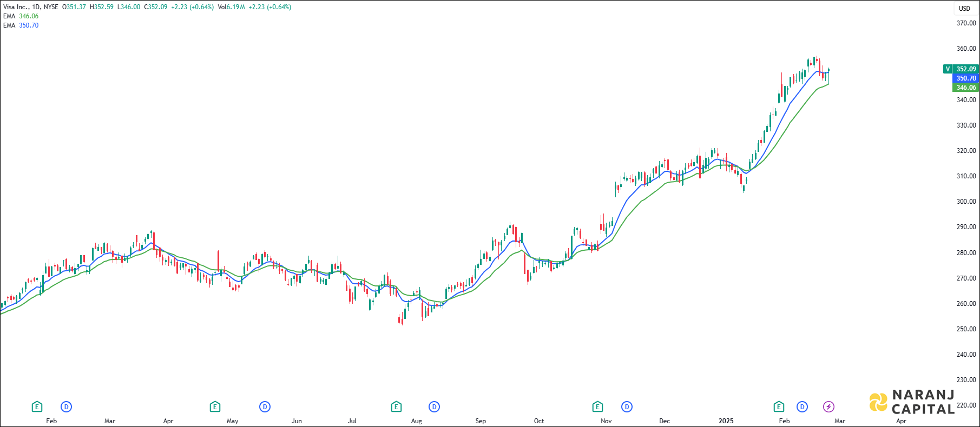Click the Vol 6.19 M volume readout

pyautogui.click(x=232, y=7)
